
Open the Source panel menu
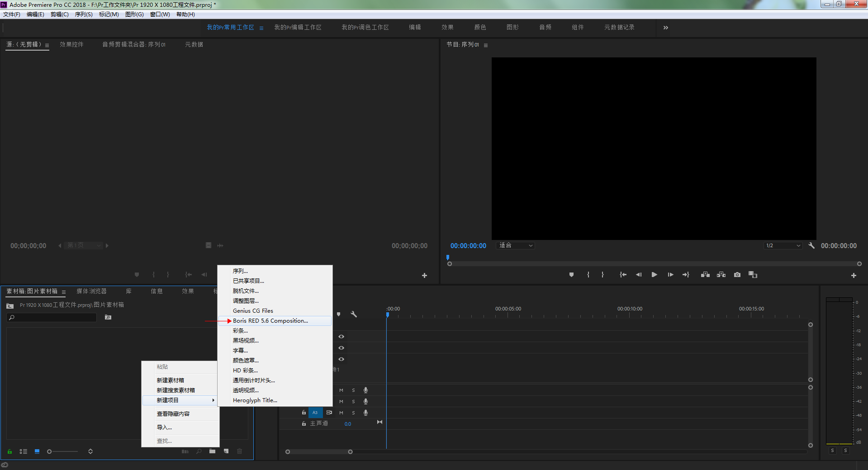(x=47, y=45)
